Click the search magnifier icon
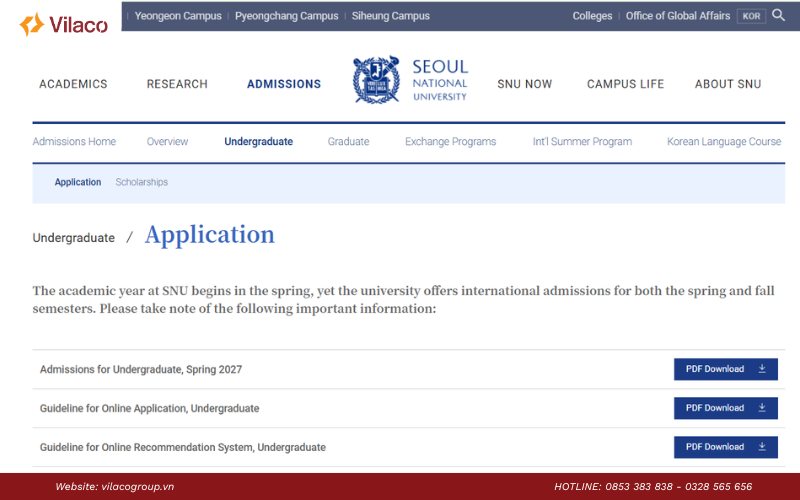This screenshot has height=500, width=800. (778, 15)
